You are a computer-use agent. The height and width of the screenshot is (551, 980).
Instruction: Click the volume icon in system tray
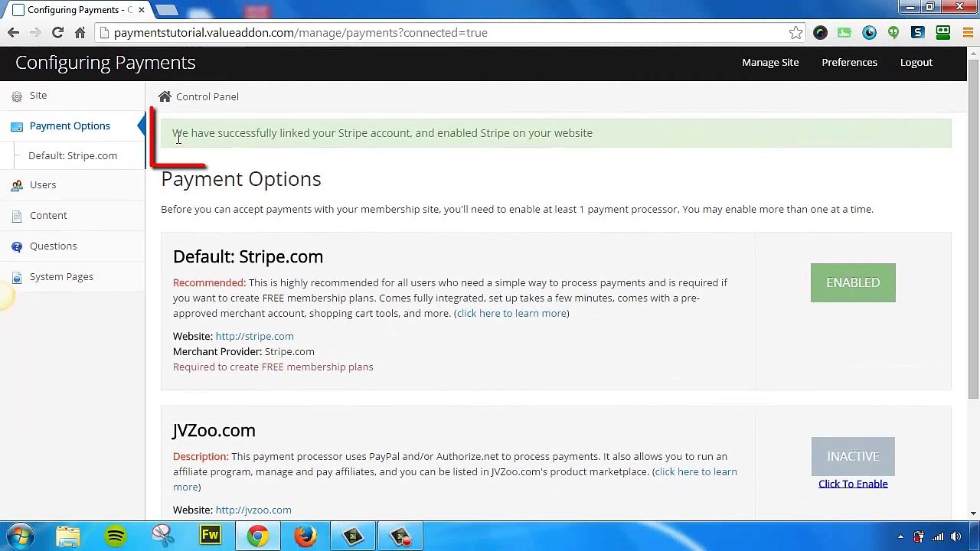[956, 536]
